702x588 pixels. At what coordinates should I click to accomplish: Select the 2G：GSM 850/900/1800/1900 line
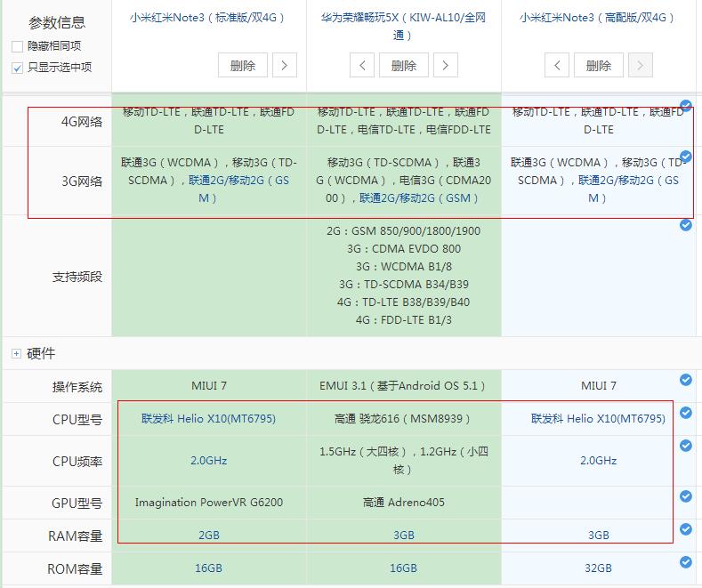(x=403, y=231)
